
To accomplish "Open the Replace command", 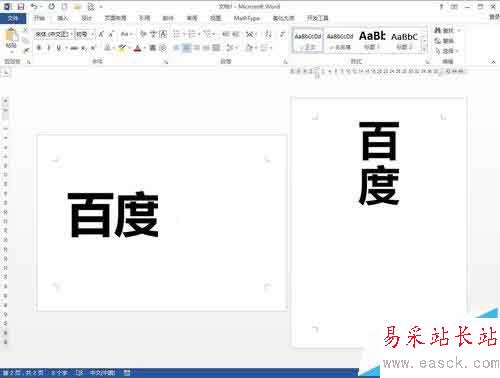I will pos(444,41).
